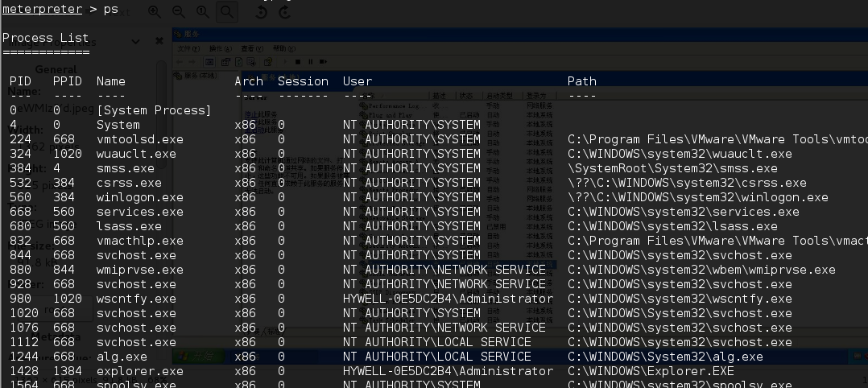The width and height of the screenshot is (868, 388).
Task: Click the path C:\WINDOWS\Explorer.EXE
Action: pyautogui.click(x=651, y=371)
